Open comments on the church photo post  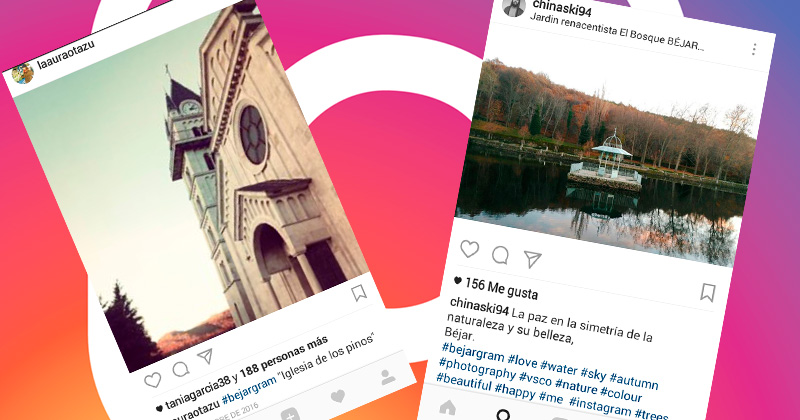[x=181, y=368]
